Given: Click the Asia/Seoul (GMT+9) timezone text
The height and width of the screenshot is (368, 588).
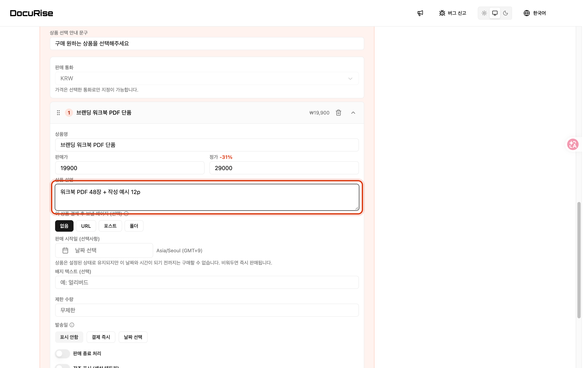Looking at the screenshot, I should [x=179, y=250].
